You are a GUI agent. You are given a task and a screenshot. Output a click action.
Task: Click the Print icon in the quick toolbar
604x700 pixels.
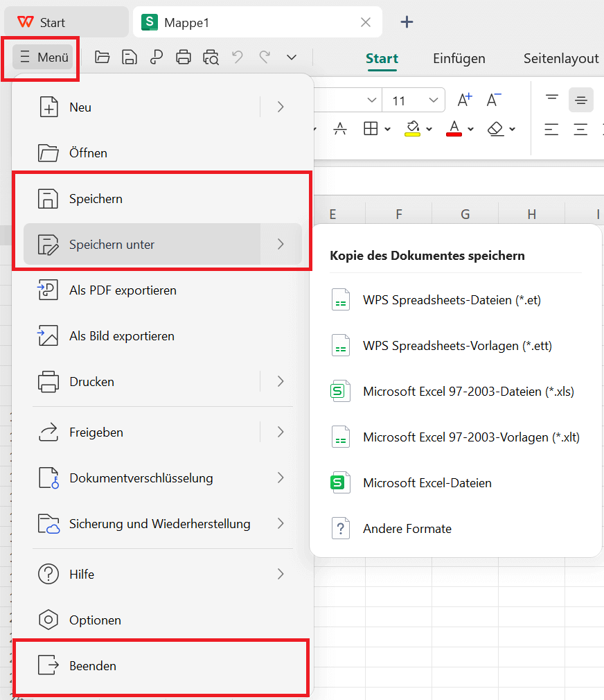coord(184,57)
